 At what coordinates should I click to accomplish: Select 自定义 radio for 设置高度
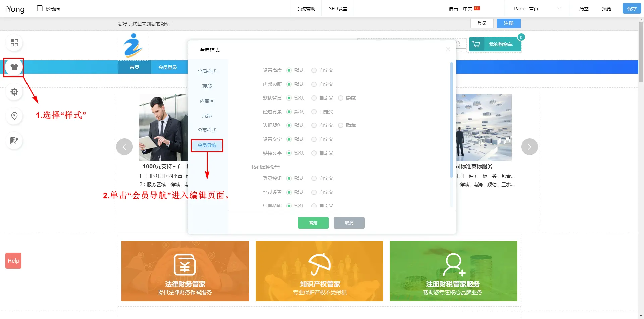tap(314, 70)
